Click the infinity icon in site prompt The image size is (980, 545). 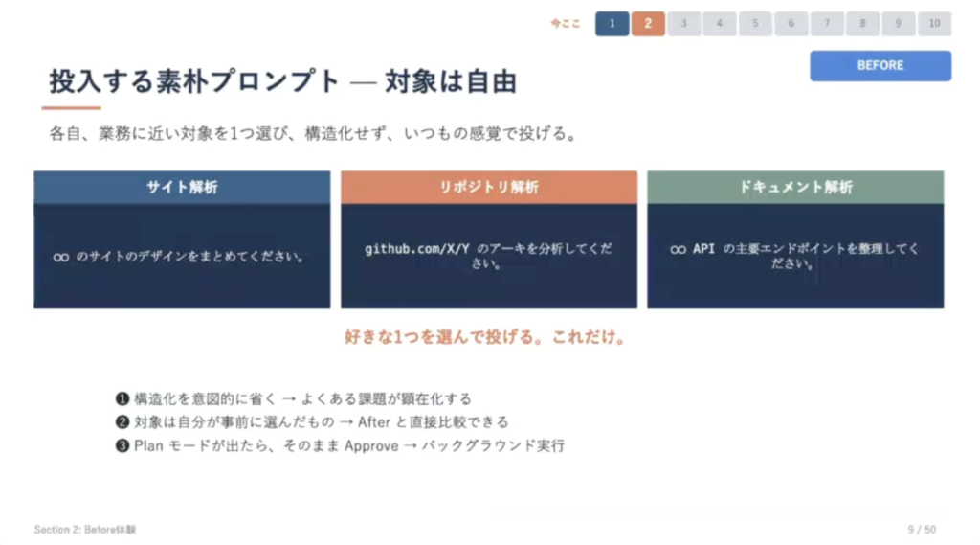[60, 257]
